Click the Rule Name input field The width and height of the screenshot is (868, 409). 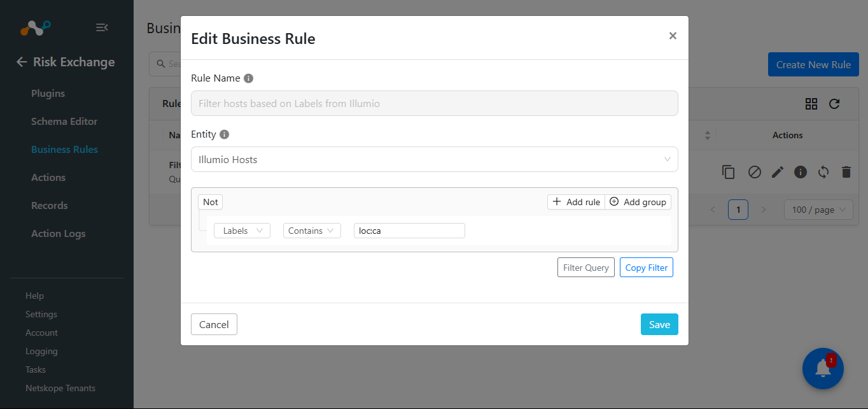pyautogui.click(x=435, y=103)
